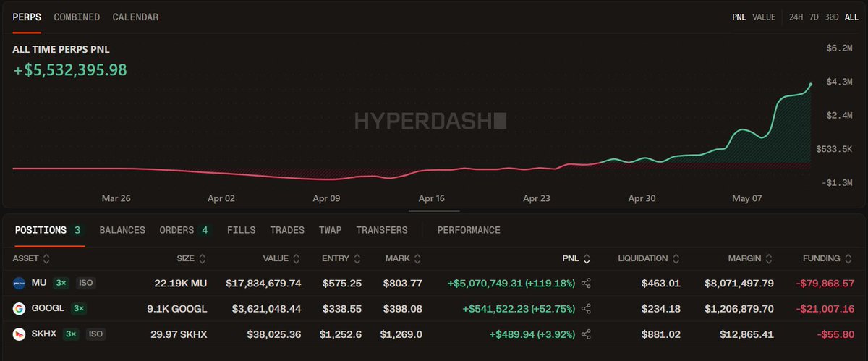Sort positions by FUNDING column
This screenshot has width=868, height=361.
tap(828, 258)
